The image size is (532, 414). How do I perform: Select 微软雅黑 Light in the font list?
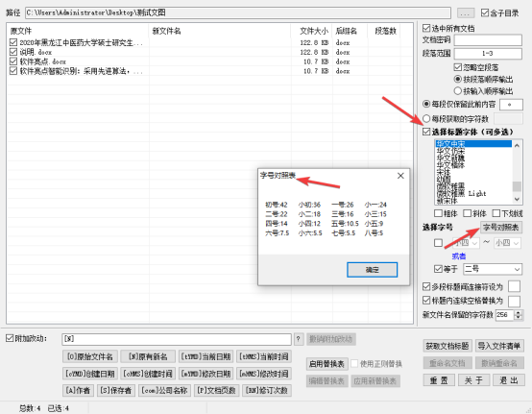point(473,193)
